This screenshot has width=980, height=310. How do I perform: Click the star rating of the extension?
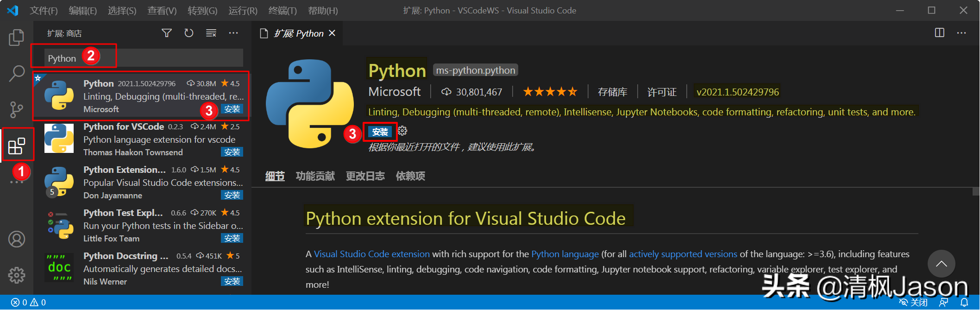coord(550,92)
